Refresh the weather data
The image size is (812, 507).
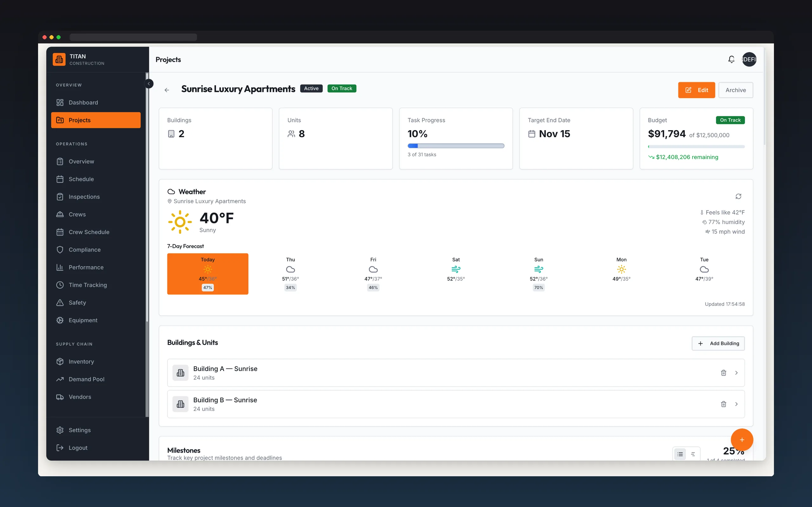click(738, 196)
